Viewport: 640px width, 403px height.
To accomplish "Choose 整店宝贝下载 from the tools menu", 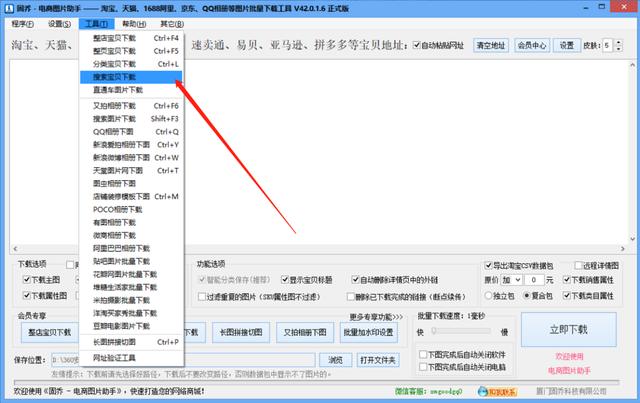I will pos(131,38).
